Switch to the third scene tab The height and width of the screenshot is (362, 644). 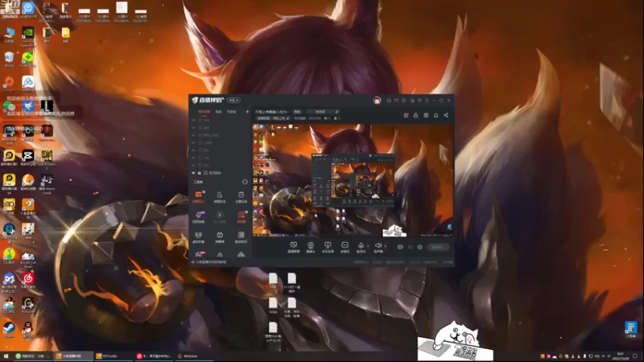pos(232,112)
